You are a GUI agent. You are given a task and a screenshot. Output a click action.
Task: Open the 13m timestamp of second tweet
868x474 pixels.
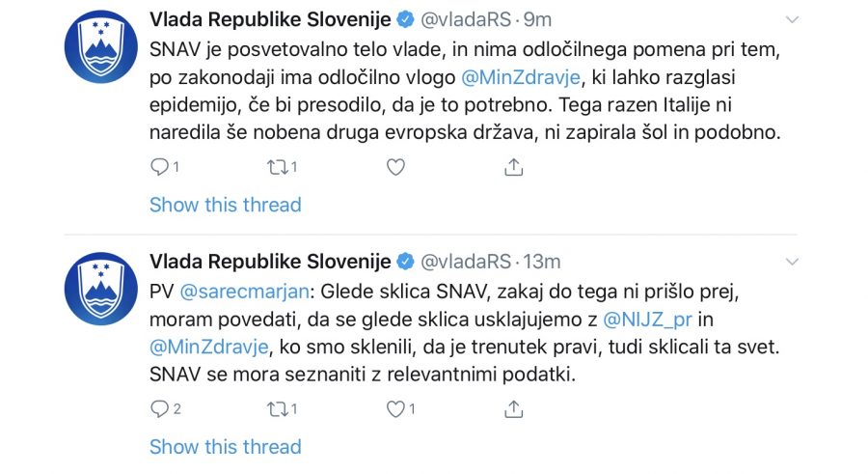541,262
